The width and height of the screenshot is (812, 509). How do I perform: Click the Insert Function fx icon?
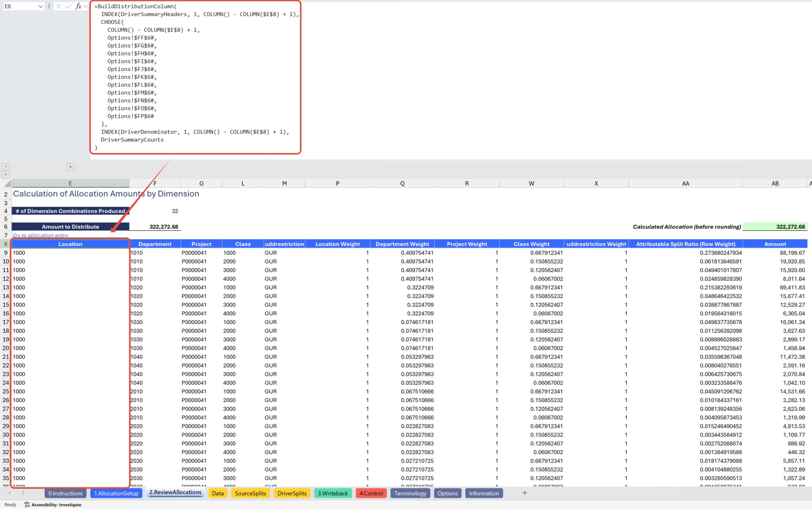78,6
